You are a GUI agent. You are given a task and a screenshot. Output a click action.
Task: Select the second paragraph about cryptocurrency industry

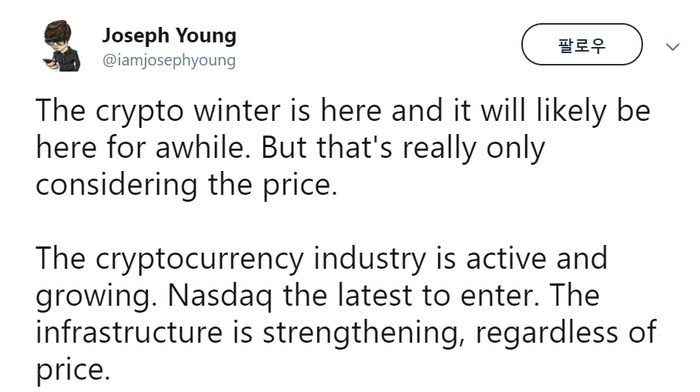(x=346, y=314)
